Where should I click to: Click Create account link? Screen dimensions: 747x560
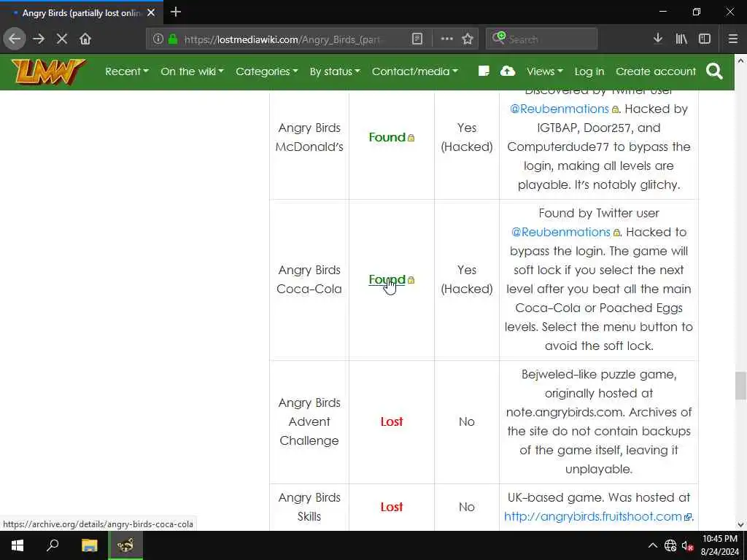click(656, 71)
